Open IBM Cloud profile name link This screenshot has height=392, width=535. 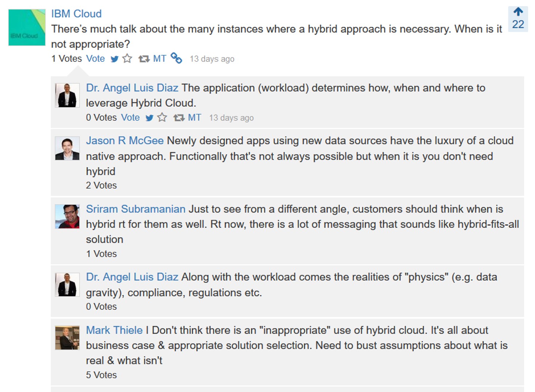(x=76, y=14)
